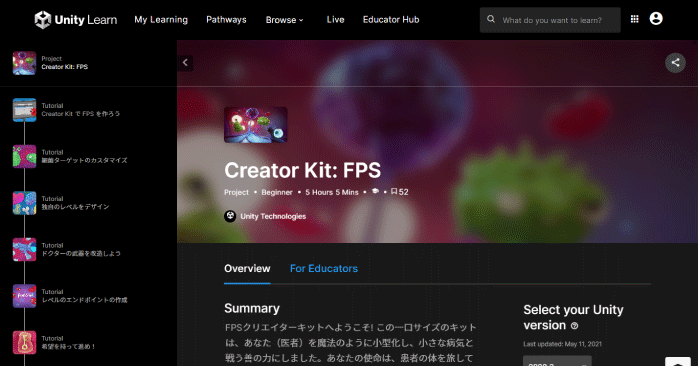Open the Creator Kit: FPS project thumbnail in sidebar

point(24,63)
